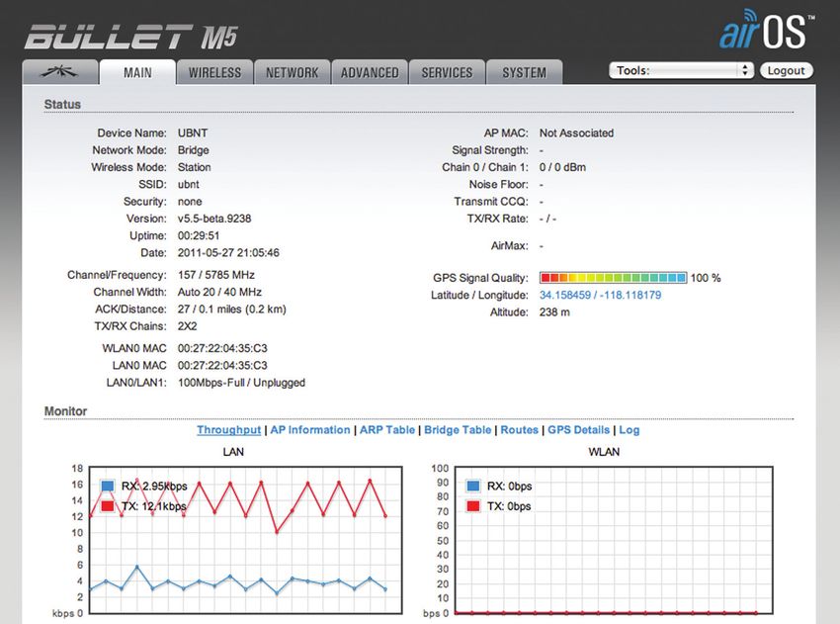Image resolution: width=840 pixels, height=624 pixels.
Task: Click wireless mode value Station
Action: tap(194, 167)
